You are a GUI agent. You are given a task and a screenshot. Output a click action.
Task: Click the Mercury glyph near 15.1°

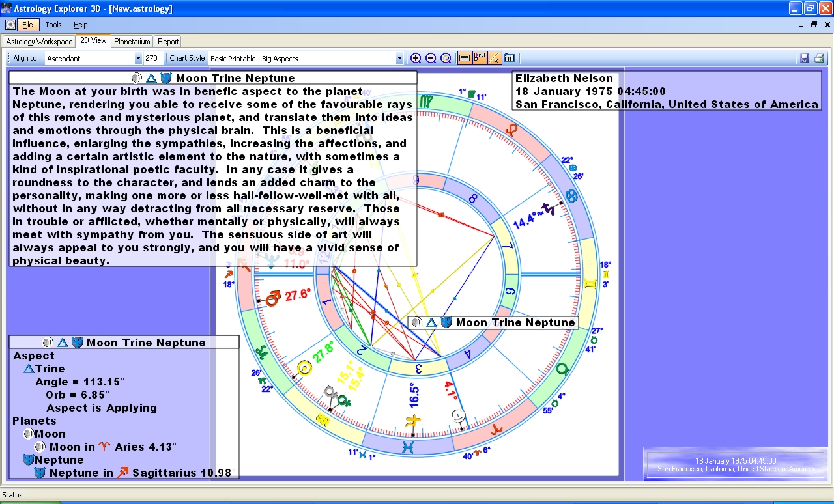tap(330, 393)
